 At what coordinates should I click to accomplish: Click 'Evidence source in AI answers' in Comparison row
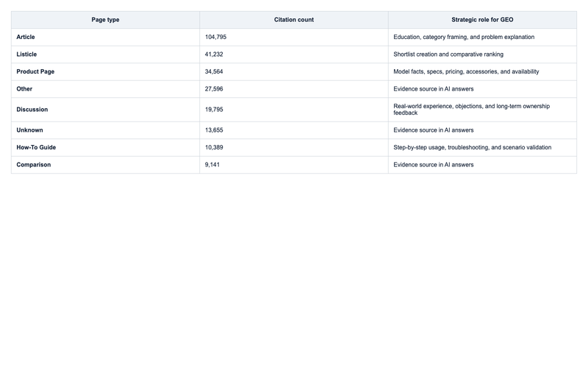pos(434,165)
